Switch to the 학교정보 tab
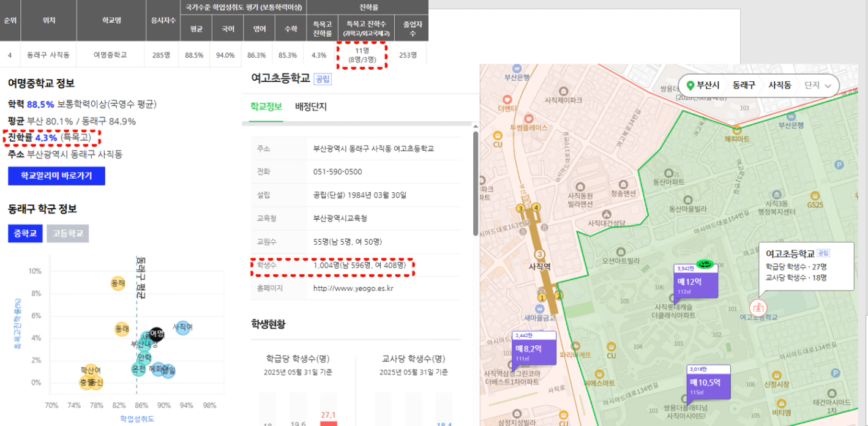 tap(266, 106)
